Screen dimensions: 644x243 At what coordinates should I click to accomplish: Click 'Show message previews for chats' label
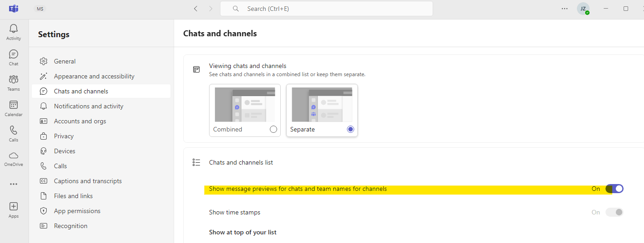[298, 189]
